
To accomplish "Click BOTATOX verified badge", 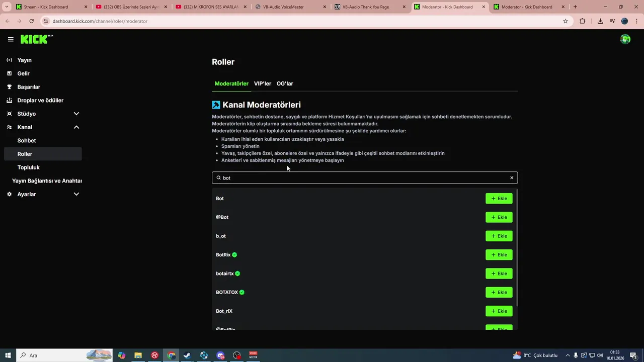I will [242, 292].
